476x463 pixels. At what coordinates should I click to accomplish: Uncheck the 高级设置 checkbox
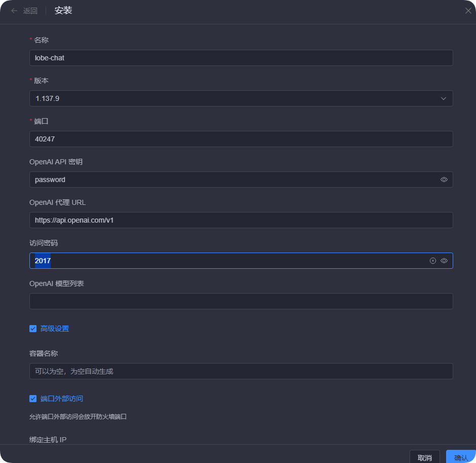click(33, 329)
